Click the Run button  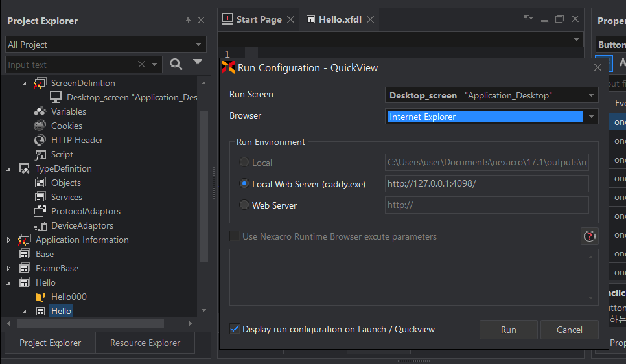[508, 330]
